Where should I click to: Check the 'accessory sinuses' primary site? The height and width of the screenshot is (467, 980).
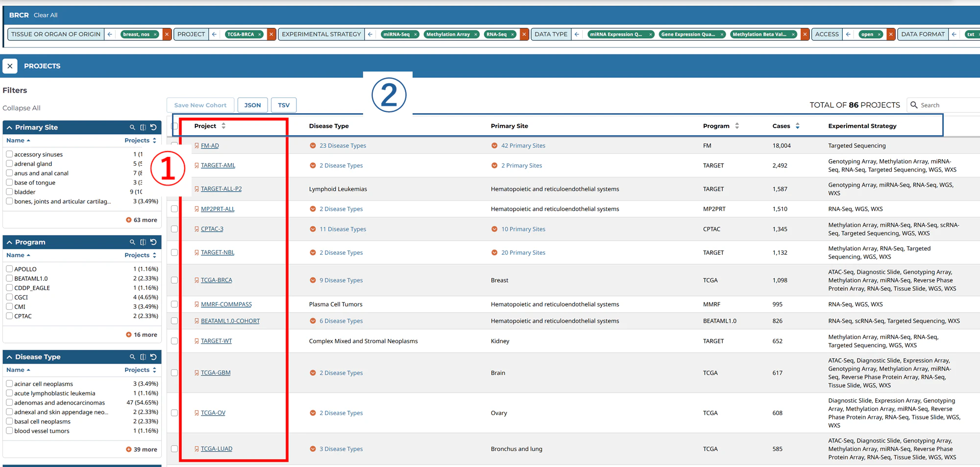(x=9, y=154)
